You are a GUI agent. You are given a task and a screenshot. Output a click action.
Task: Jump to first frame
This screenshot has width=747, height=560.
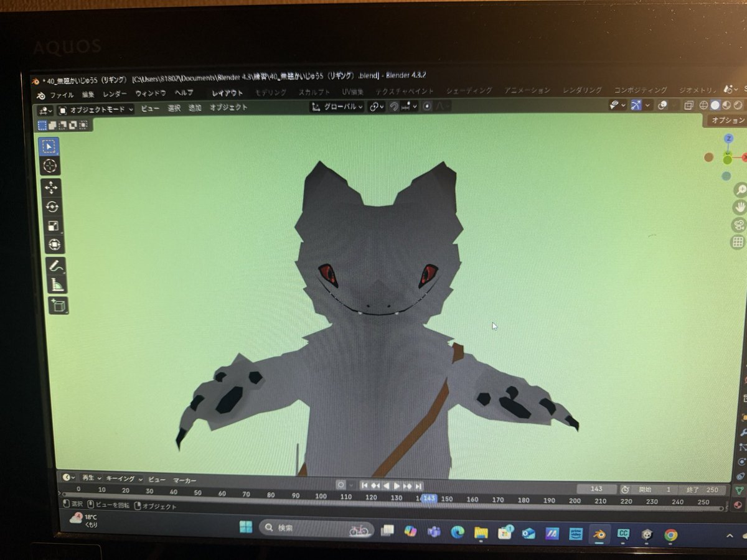pyautogui.click(x=365, y=485)
